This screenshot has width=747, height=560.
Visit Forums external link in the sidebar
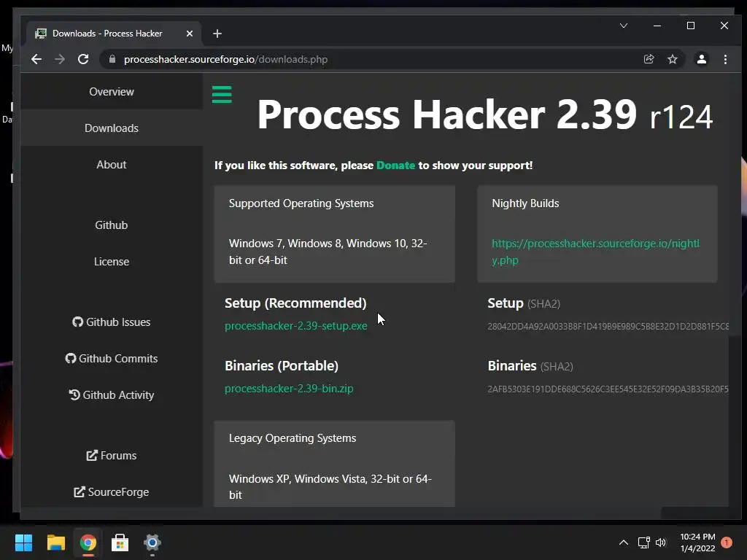(112, 455)
